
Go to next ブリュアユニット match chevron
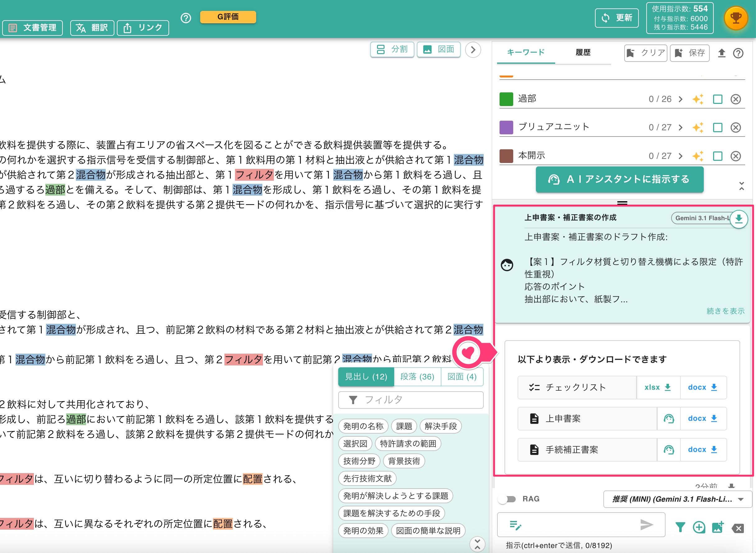point(680,128)
